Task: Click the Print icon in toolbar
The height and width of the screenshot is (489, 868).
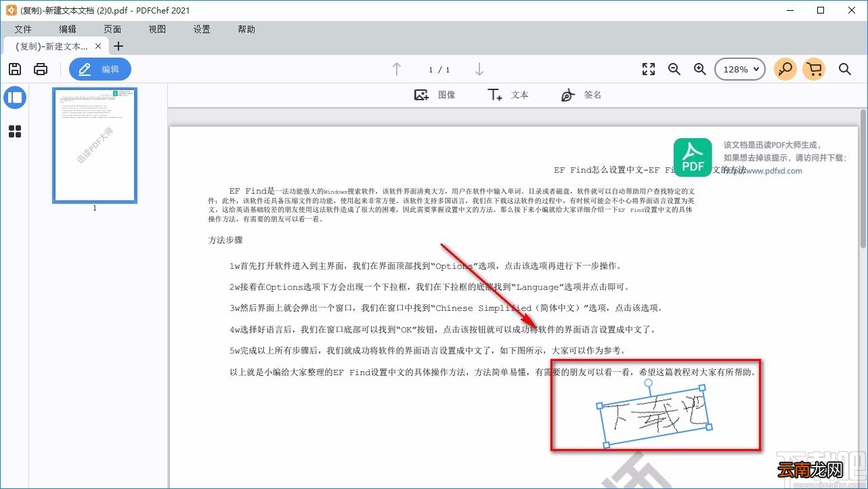Action: click(41, 69)
